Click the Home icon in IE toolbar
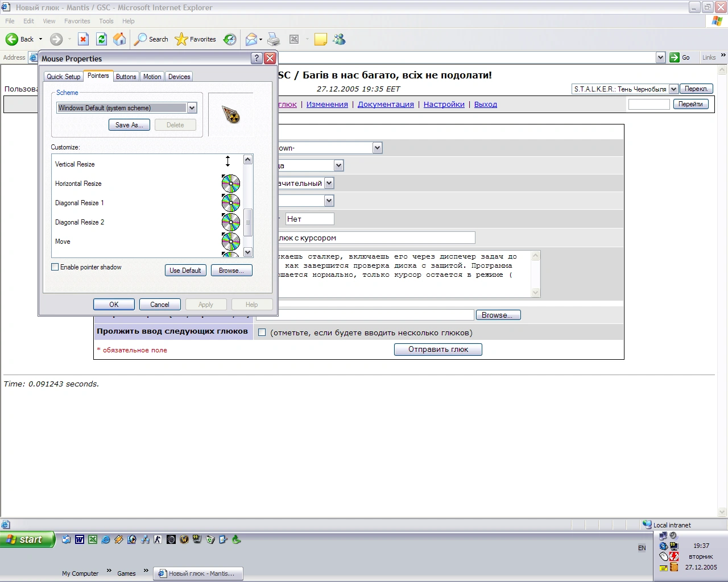728x582 pixels. point(119,39)
